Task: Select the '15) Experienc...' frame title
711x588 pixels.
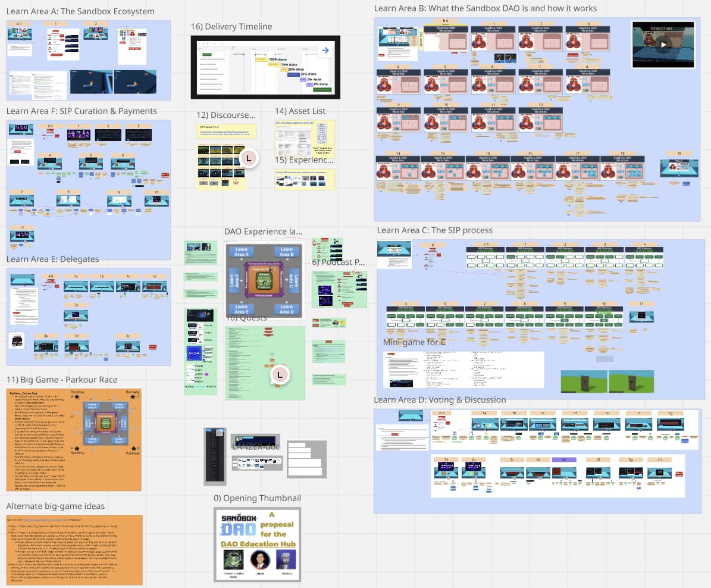Action: point(304,160)
